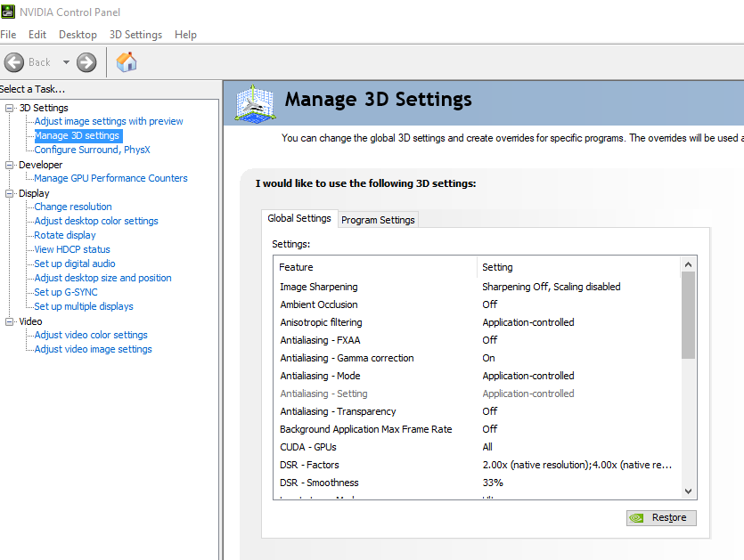Click the settings list scroll down arrow
The image size is (744, 560).
click(x=689, y=491)
